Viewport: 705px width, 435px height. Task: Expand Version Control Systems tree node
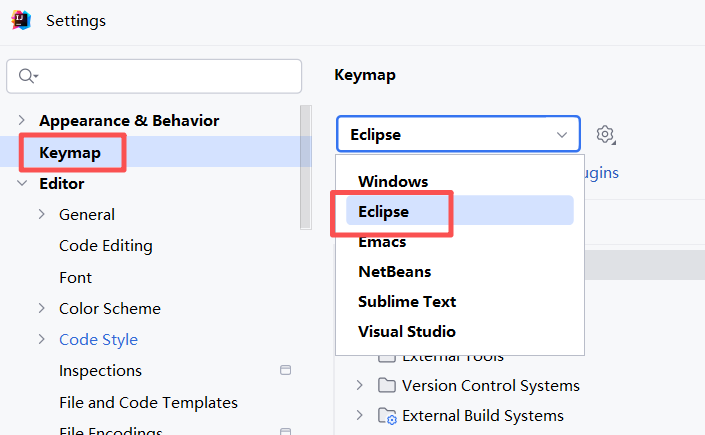(x=359, y=386)
